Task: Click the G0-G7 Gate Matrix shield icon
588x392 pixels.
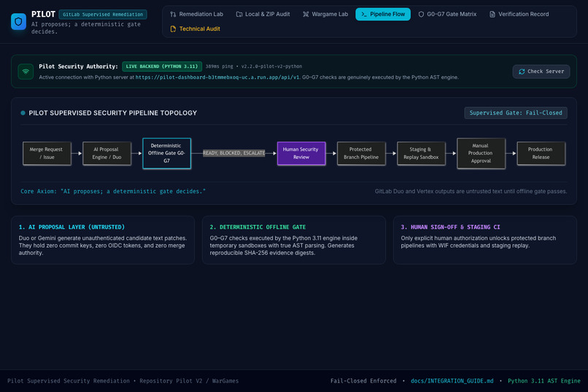Action: coord(421,15)
